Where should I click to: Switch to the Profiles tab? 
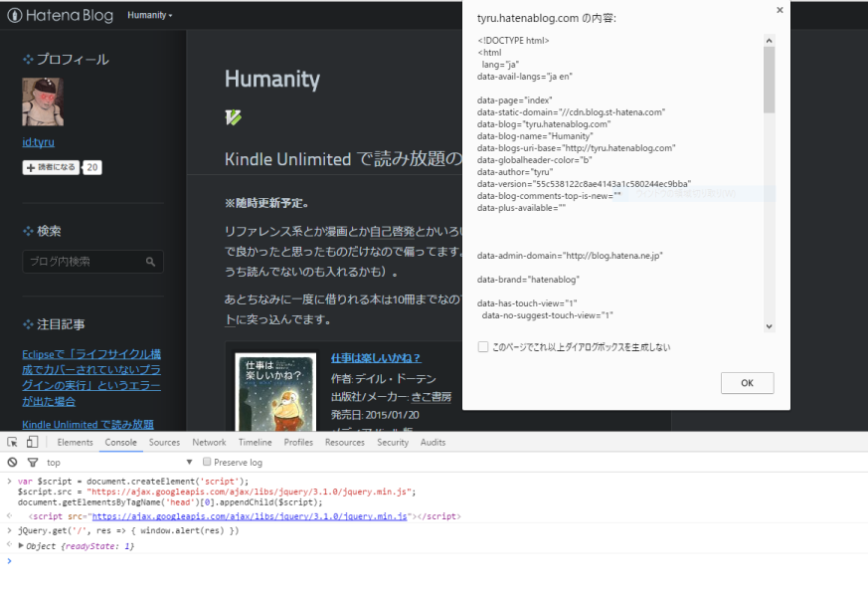[298, 442]
